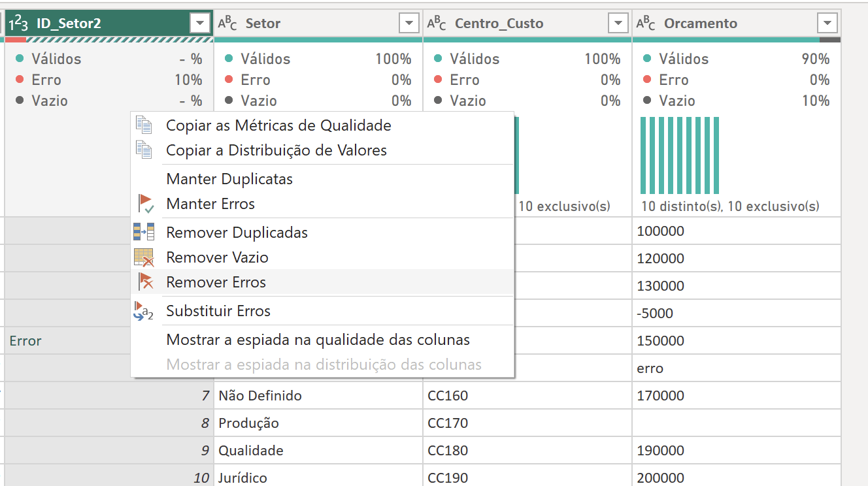Screen dimensions: 868x486
Task: Click the empty Orcamento cell beside CC170
Action: pyautogui.click(x=737, y=423)
